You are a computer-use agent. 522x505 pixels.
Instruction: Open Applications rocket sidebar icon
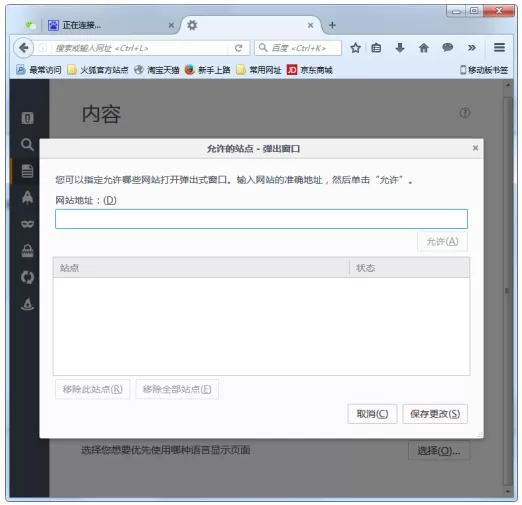click(x=27, y=197)
